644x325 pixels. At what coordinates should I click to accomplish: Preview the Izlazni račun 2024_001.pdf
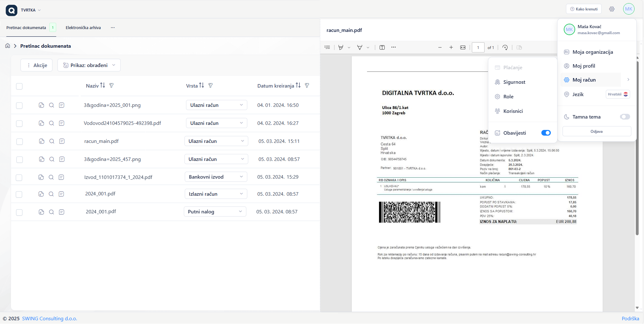pyautogui.click(x=51, y=194)
